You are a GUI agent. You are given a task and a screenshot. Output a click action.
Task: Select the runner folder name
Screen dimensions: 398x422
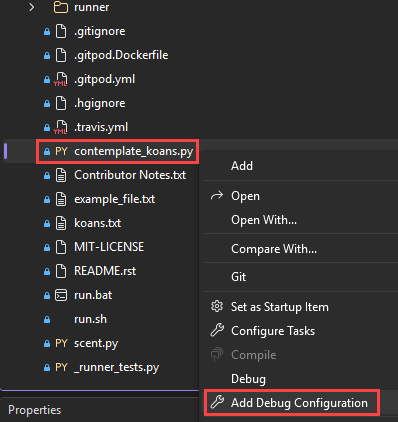pos(91,7)
